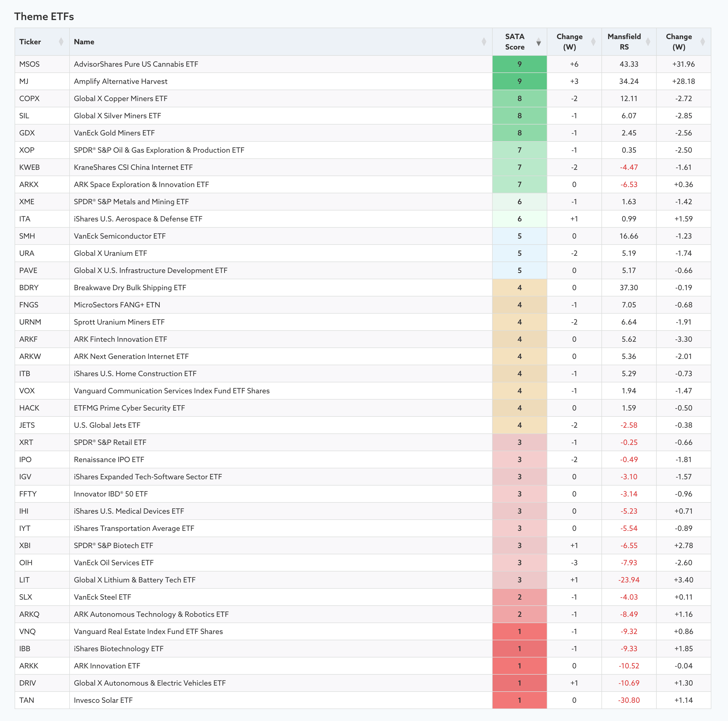Select Renaissance IPO ETF
The height and width of the screenshot is (721, 728).
109,459
